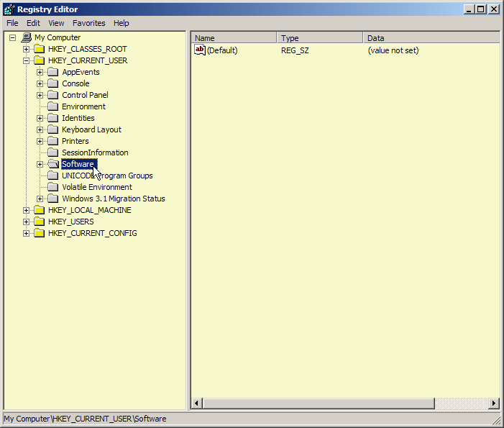Expand the Keyboard Layout key
The height and width of the screenshot is (428, 504).
40,129
